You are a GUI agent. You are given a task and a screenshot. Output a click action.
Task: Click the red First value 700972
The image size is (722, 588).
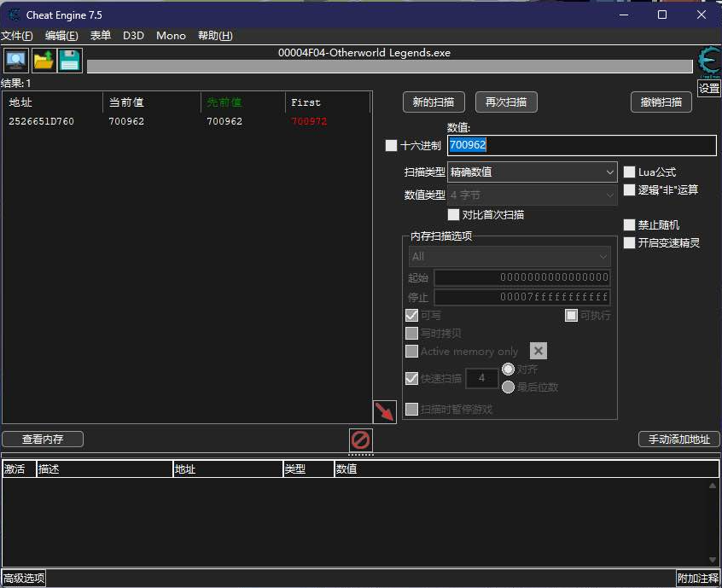point(309,121)
